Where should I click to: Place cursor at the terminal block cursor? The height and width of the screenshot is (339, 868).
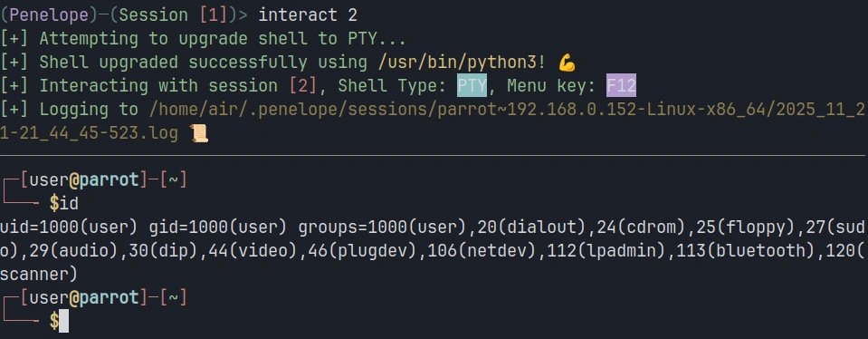63,321
